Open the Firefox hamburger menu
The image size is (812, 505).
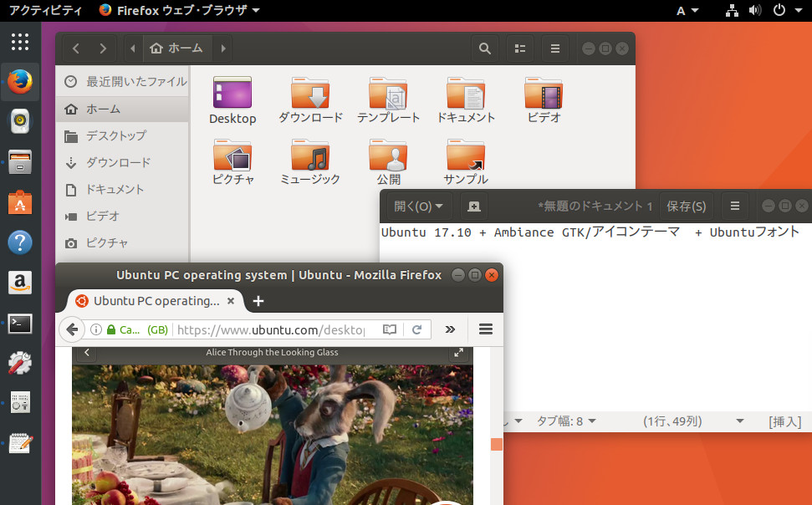pyautogui.click(x=485, y=329)
